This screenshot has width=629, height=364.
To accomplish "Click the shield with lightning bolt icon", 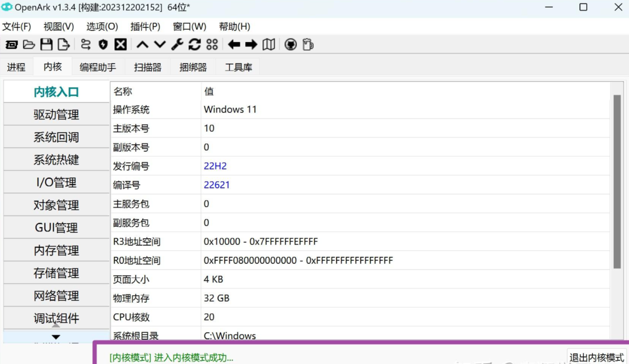I will pos(103,44).
